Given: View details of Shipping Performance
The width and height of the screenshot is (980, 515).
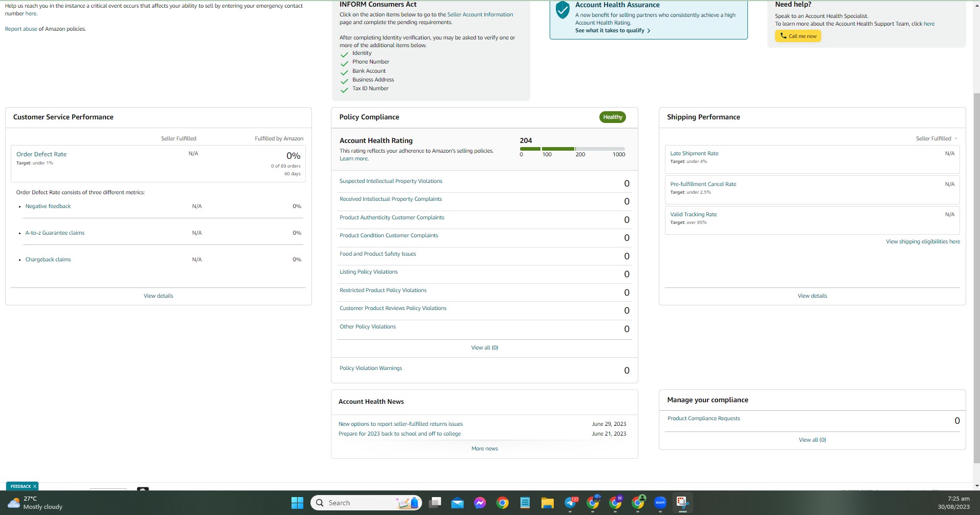Looking at the screenshot, I should click(x=812, y=296).
